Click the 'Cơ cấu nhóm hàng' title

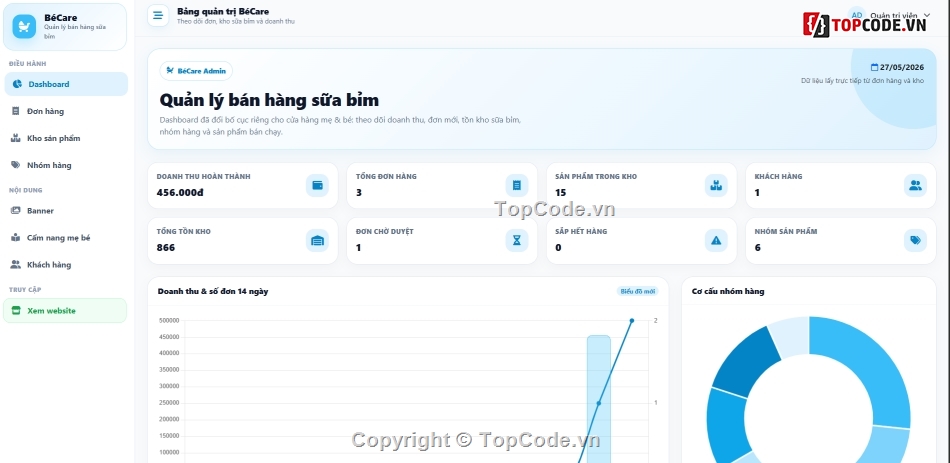pos(728,291)
